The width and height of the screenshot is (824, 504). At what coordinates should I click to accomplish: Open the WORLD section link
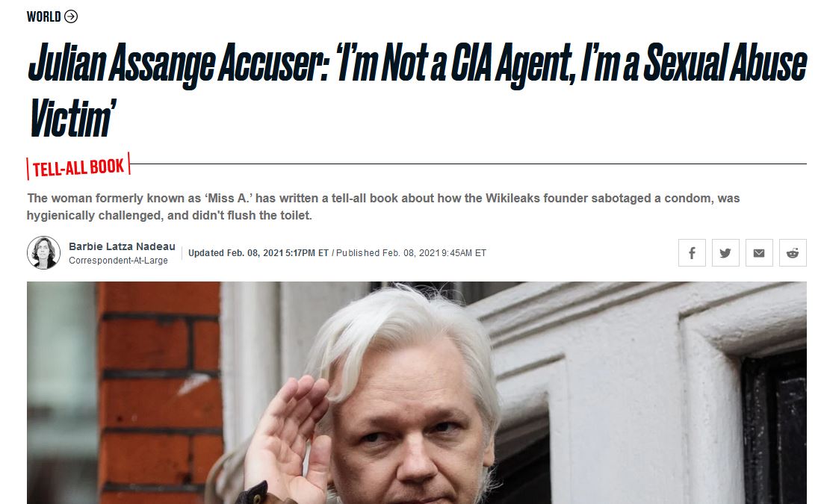(43, 16)
